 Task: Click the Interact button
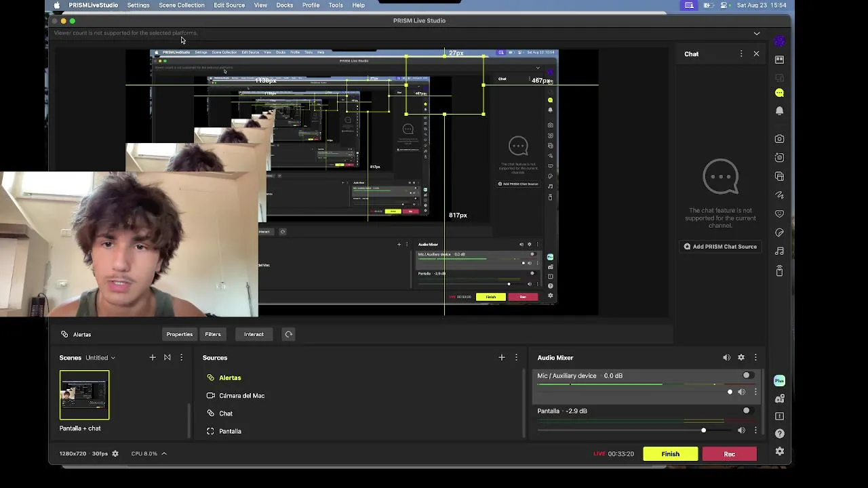[254, 334]
